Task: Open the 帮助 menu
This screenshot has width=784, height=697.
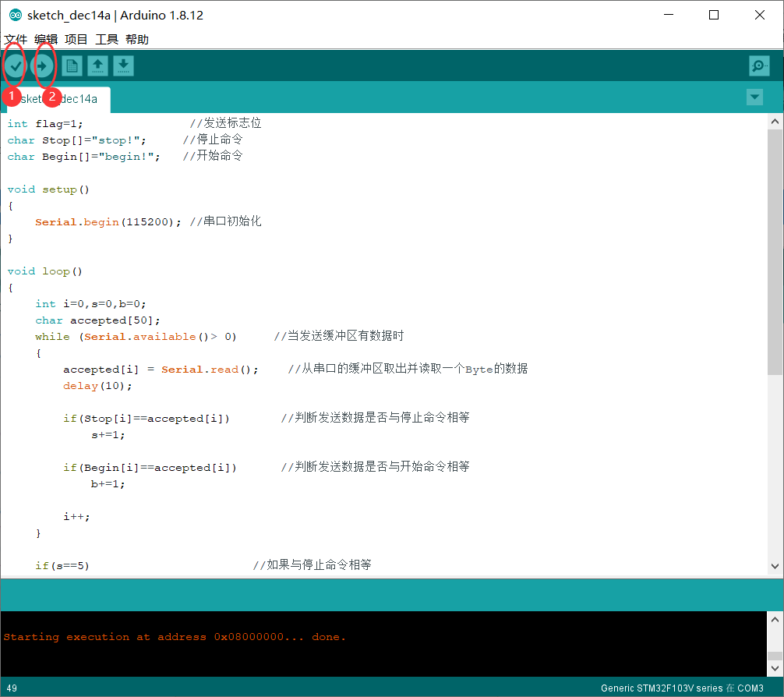Action: [137, 39]
